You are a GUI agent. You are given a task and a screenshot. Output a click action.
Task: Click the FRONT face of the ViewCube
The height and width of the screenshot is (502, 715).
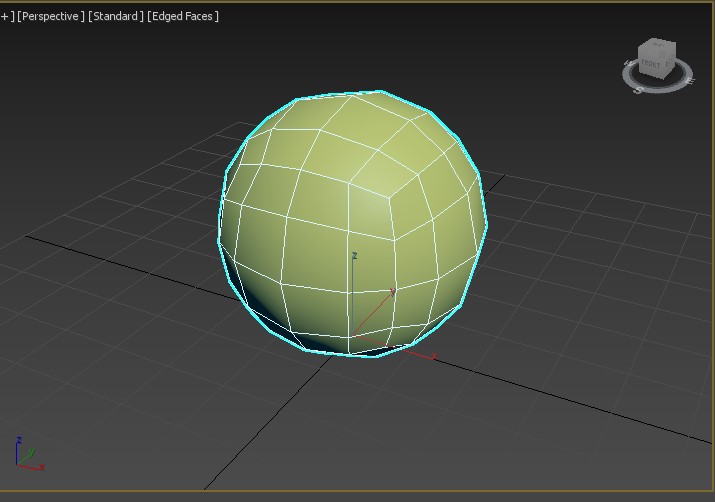coord(652,64)
